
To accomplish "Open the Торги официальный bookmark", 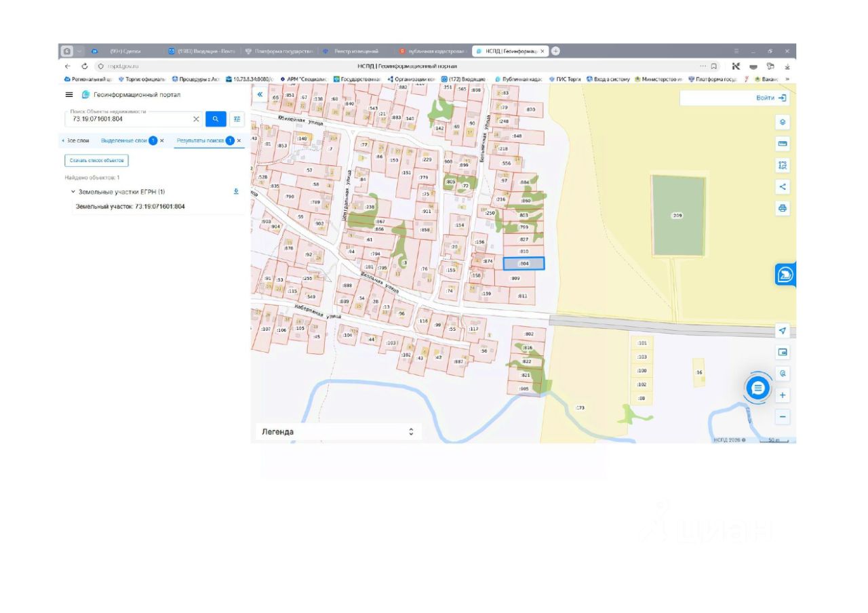I will (x=142, y=79).
